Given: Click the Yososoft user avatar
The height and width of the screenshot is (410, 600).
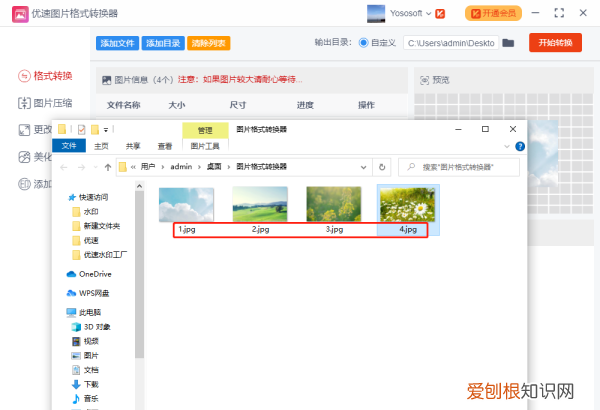Looking at the screenshot, I should point(376,14).
